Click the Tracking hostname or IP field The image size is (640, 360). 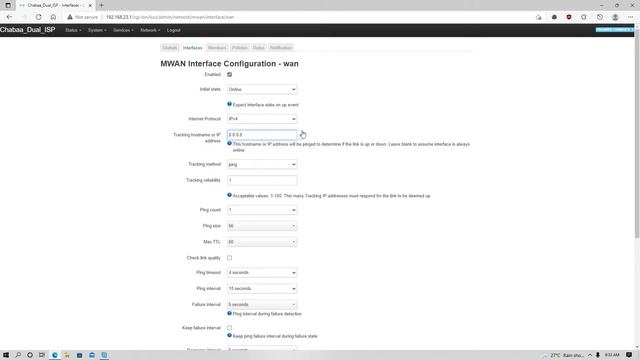coord(262,135)
